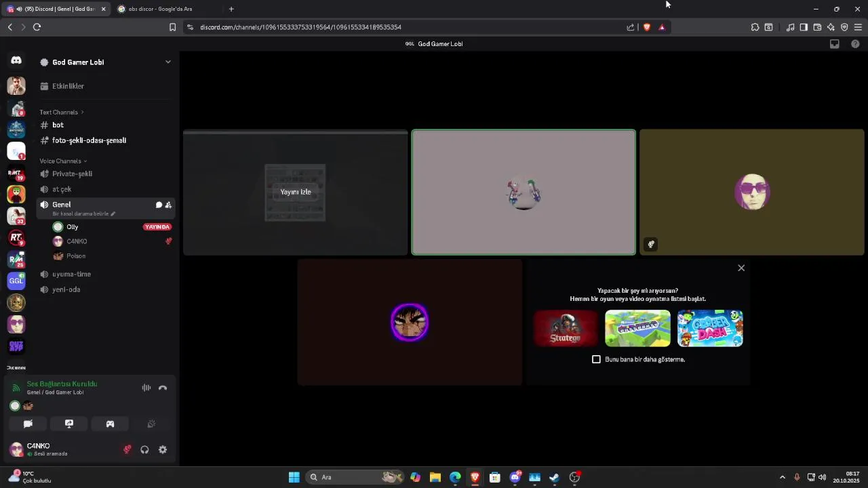Share this page from the address bar
Image resolution: width=868 pixels, height=488 pixels.
pos(631,27)
